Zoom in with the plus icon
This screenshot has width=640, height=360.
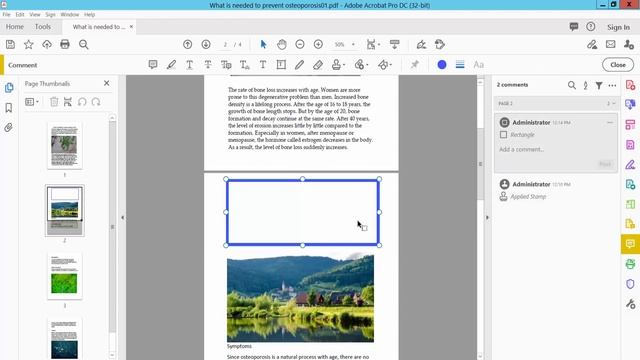pyautogui.click(x=318, y=44)
